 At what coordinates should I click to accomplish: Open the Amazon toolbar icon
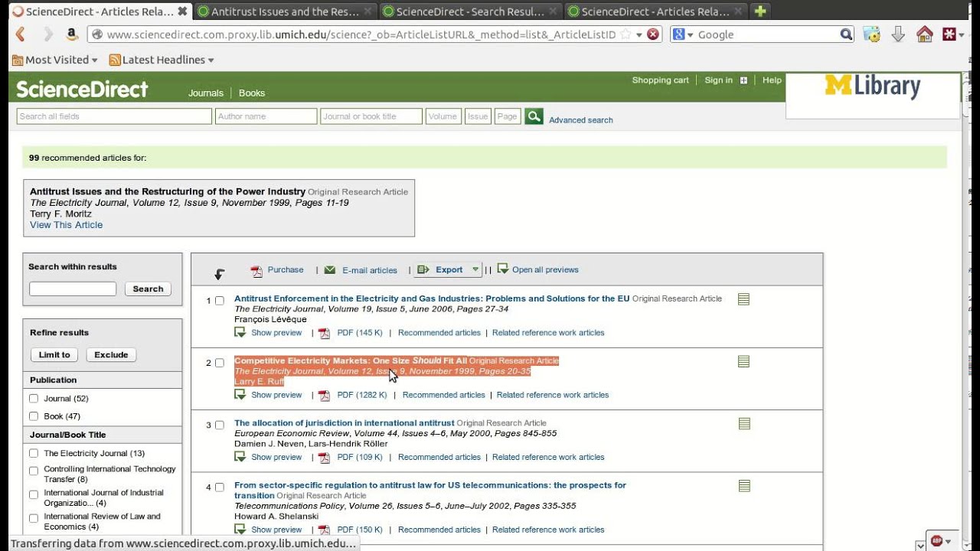[x=72, y=34]
